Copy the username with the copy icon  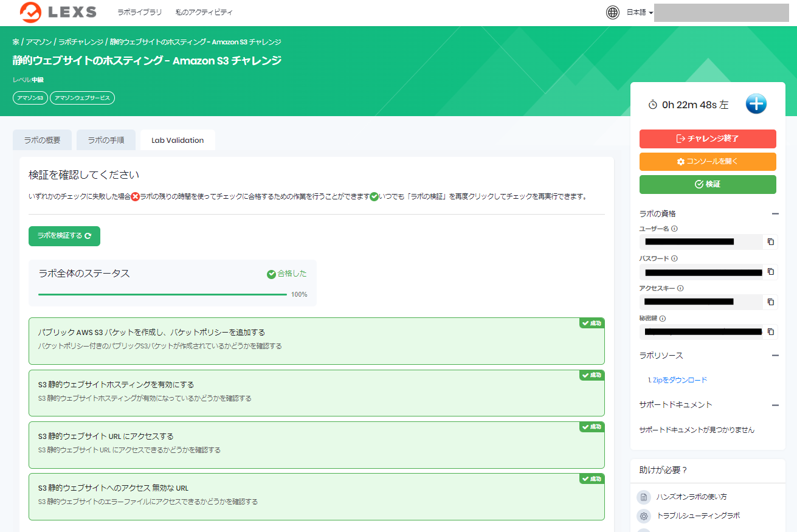770,242
